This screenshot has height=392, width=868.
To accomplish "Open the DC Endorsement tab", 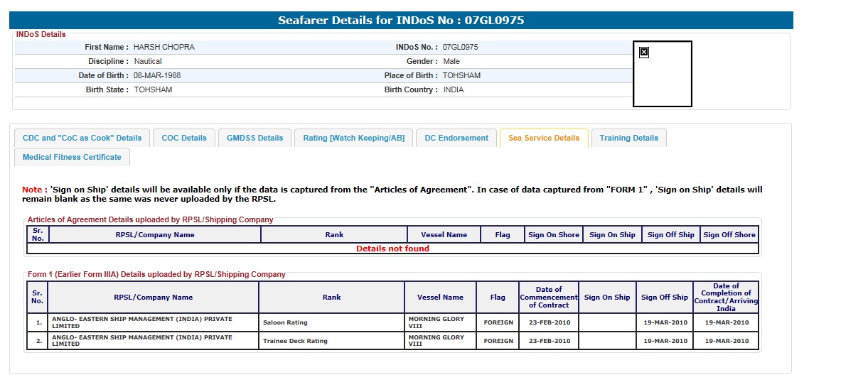I will (x=456, y=138).
